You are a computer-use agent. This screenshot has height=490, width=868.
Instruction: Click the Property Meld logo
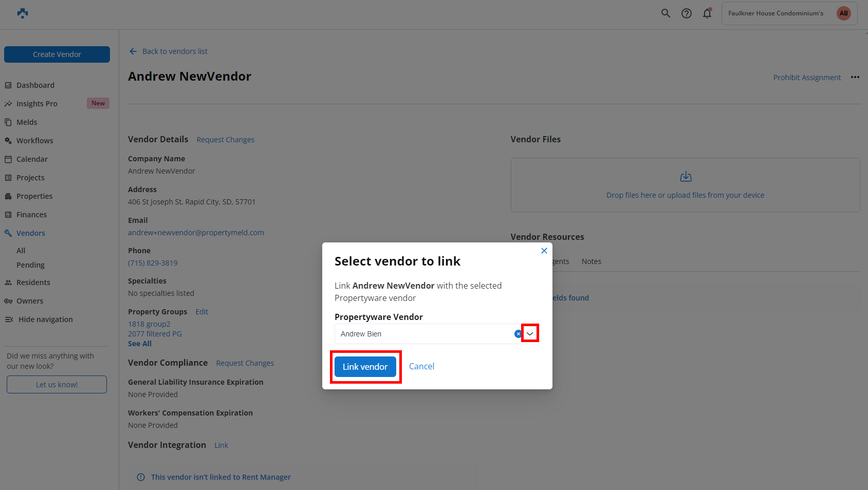(x=23, y=13)
